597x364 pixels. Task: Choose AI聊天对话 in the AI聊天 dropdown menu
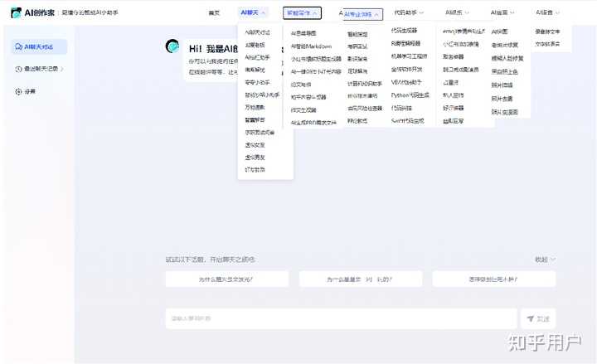pos(258,32)
